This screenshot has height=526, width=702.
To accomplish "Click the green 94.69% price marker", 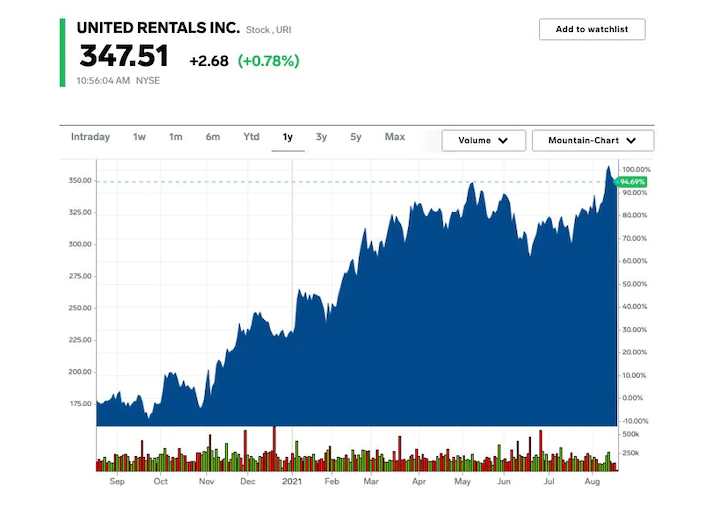I will [631, 182].
